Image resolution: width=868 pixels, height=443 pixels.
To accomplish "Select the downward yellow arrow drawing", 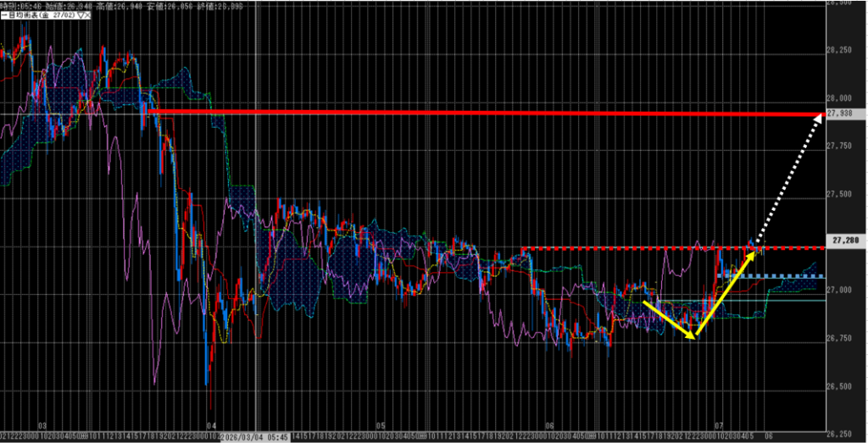I will click(x=670, y=320).
